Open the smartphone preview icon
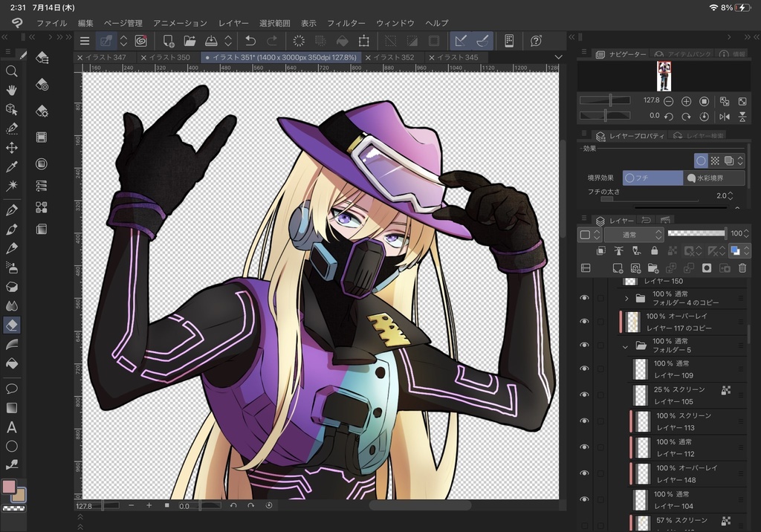 click(x=509, y=41)
